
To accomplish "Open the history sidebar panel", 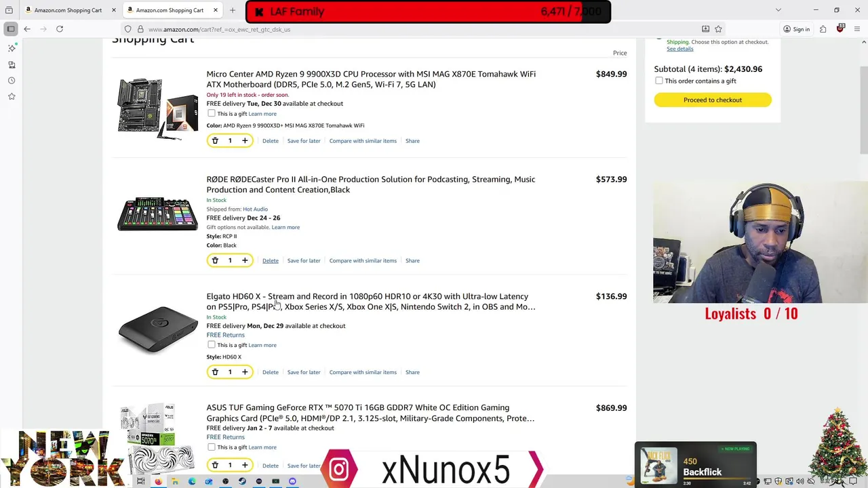I will click(12, 80).
